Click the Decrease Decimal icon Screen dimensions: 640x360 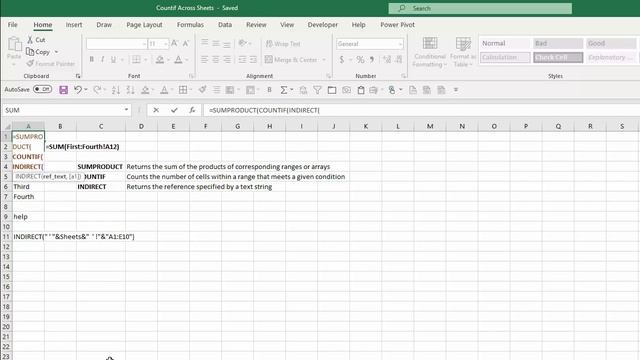pyautogui.click(x=399, y=60)
